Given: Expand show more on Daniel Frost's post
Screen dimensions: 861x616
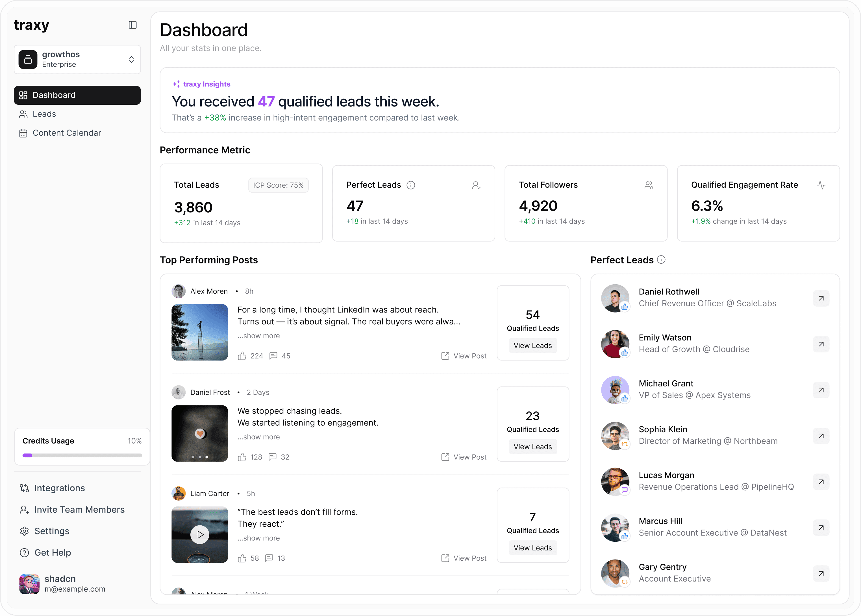Looking at the screenshot, I should tap(259, 437).
